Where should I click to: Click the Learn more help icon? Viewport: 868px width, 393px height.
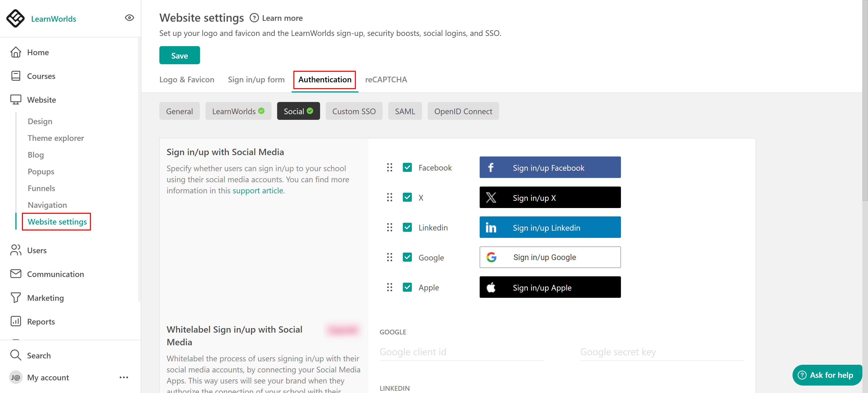coord(254,18)
